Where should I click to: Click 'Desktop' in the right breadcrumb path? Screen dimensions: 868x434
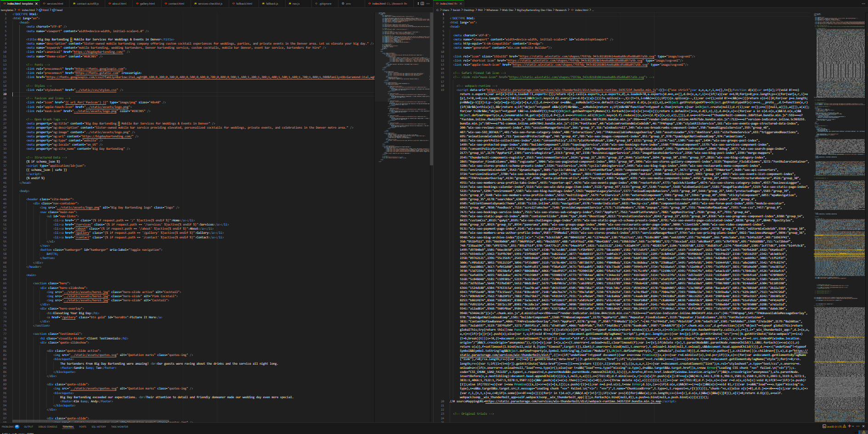click(x=469, y=10)
